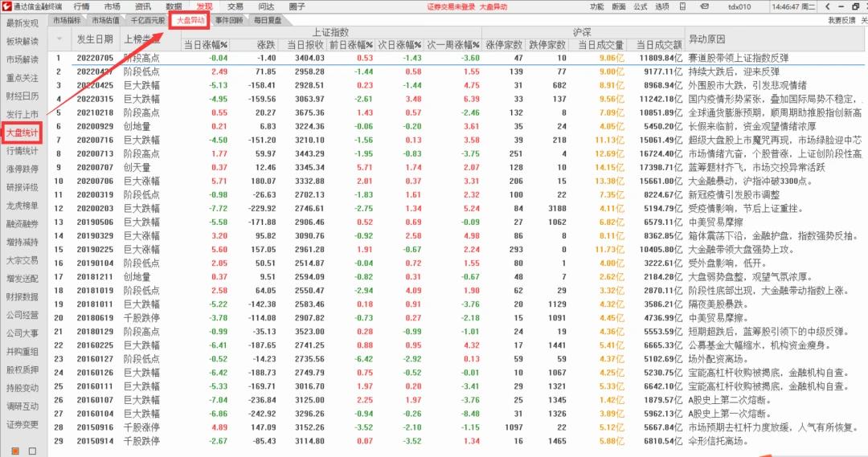The width and height of the screenshot is (868, 457).
Task: Select 重点关注 in the sidebar
Action: pos(23,78)
